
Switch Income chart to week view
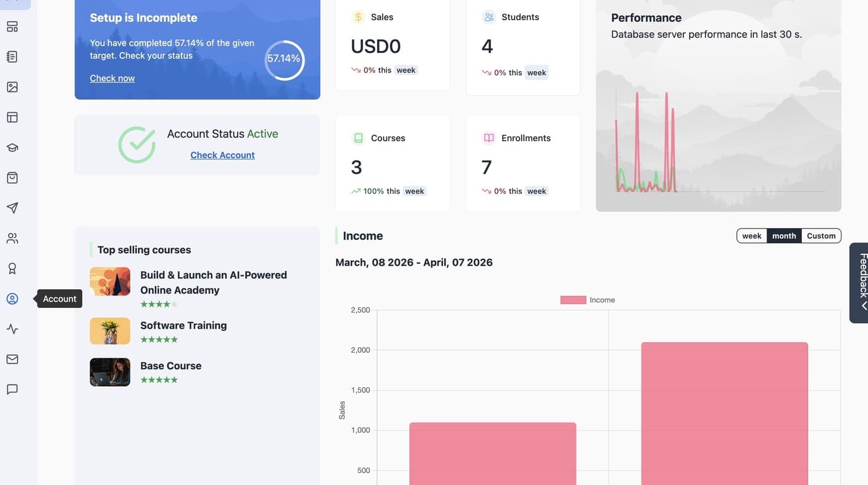click(x=751, y=236)
